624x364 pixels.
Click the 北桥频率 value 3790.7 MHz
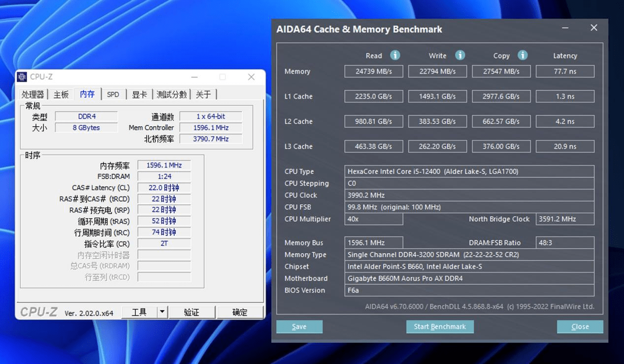click(211, 139)
